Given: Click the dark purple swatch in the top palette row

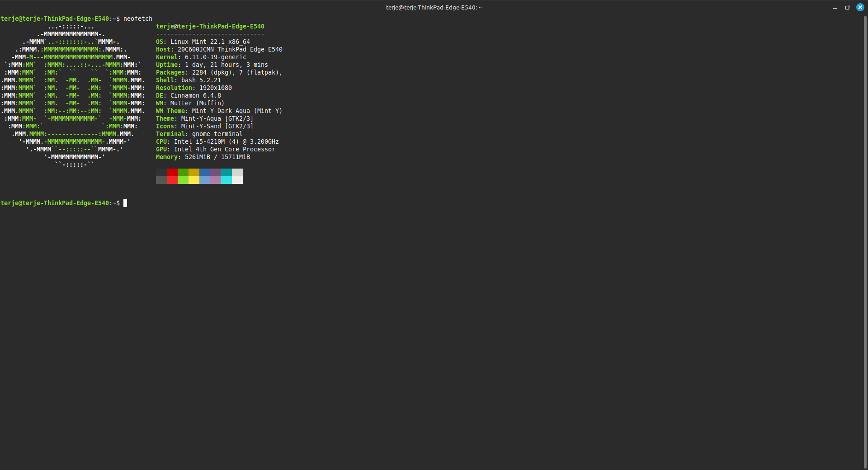Looking at the screenshot, I should click(216, 173).
